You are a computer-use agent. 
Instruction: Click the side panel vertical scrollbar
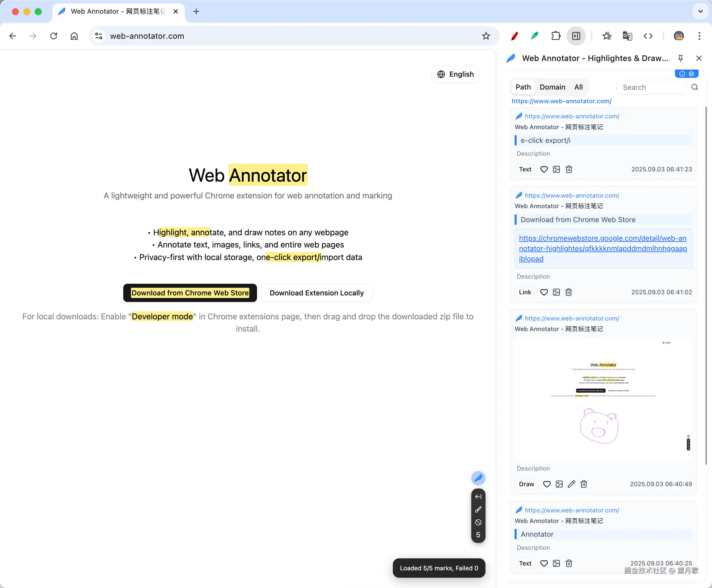click(x=706, y=285)
